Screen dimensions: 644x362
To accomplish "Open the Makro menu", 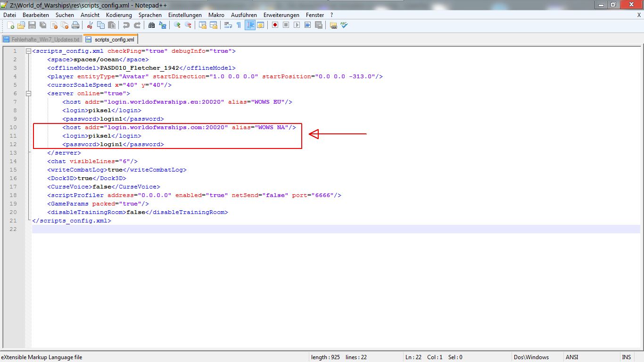I will click(x=216, y=15).
